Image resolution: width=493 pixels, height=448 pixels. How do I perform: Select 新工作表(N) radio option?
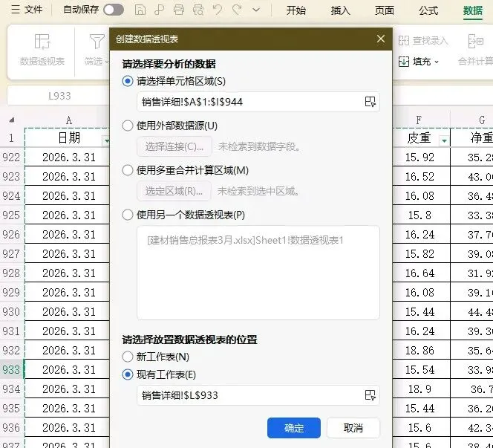coord(128,357)
